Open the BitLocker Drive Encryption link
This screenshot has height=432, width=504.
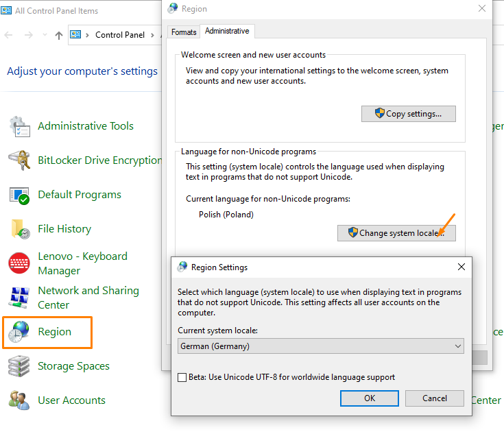[99, 160]
